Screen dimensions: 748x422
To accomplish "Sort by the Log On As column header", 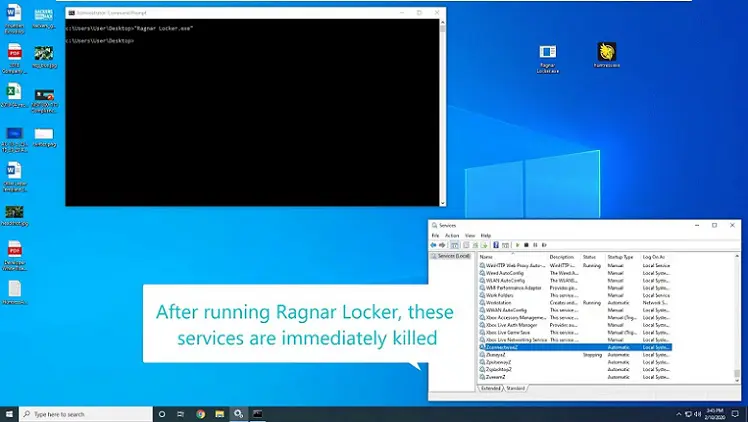I will coord(656,257).
